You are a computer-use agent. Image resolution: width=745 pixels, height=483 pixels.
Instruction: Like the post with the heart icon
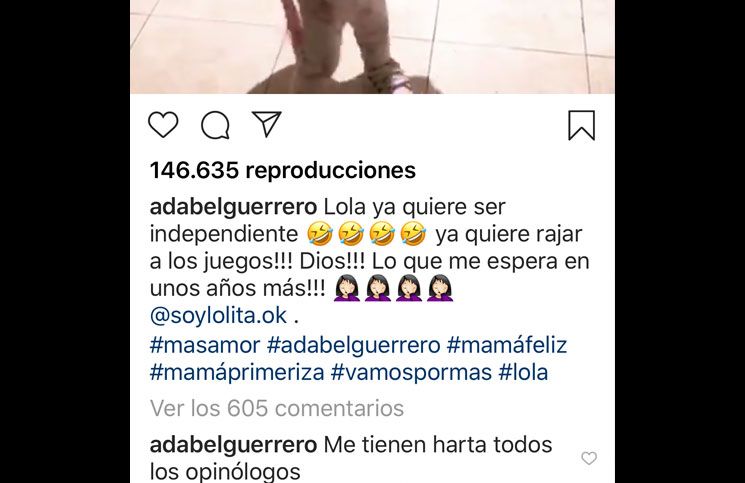(163, 124)
